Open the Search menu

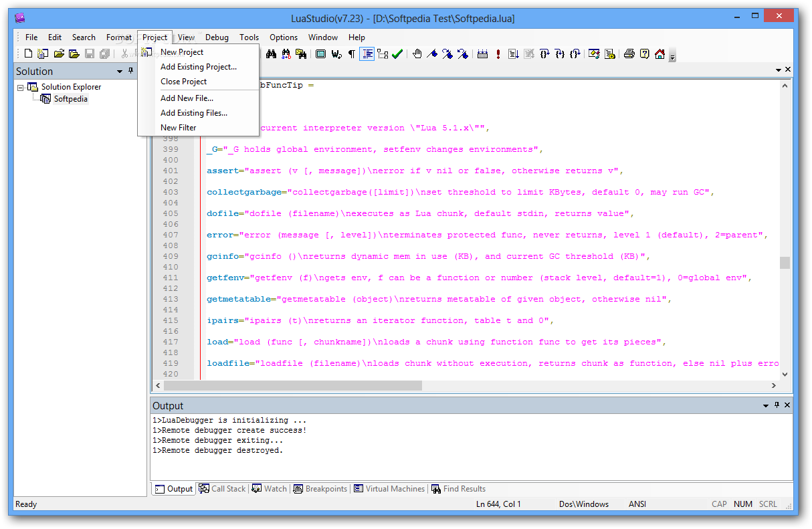[x=84, y=37]
